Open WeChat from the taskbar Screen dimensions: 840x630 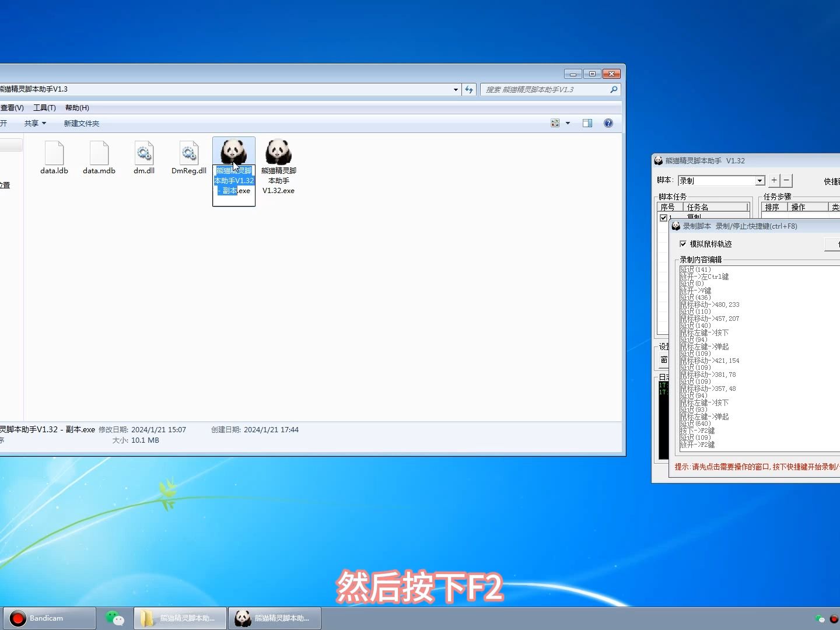click(x=114, y=618)
